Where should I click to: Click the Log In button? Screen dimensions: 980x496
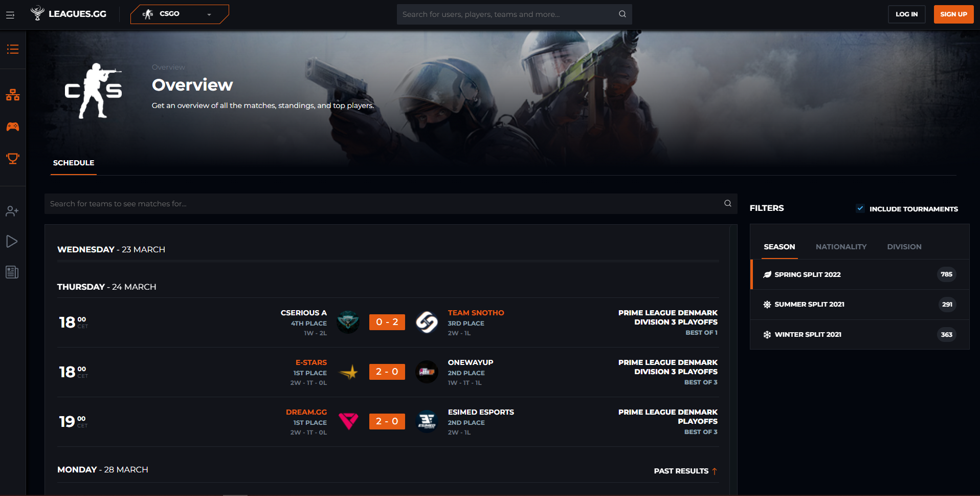coord(906,14)
